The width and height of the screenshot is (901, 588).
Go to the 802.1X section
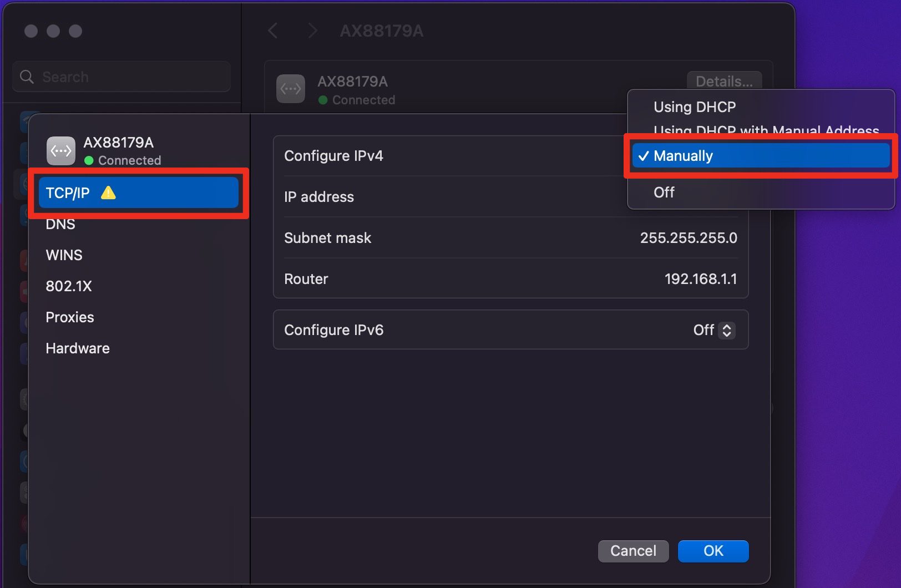pyautogui.click(x=69, y=286)
